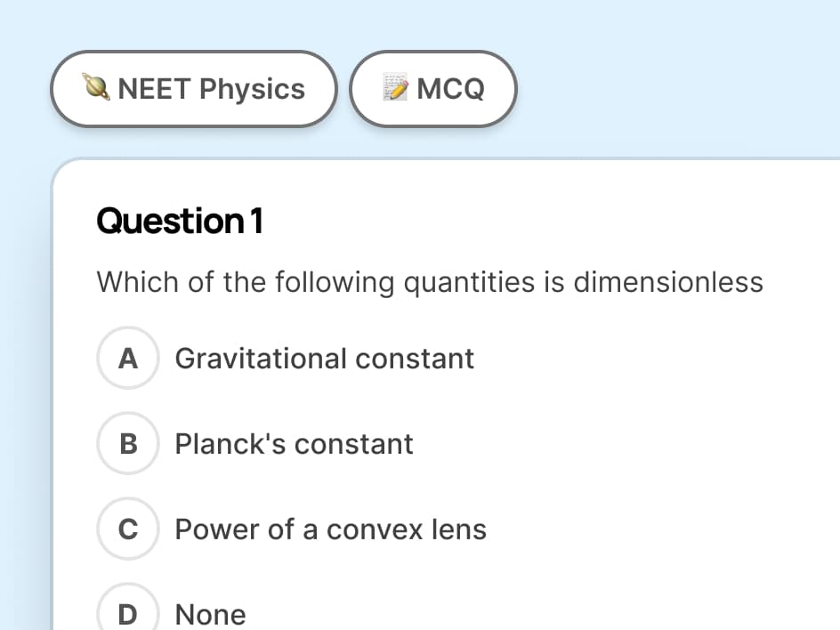
Task: Click the phrase 'Which of the following'
Action: click(246, 282)
